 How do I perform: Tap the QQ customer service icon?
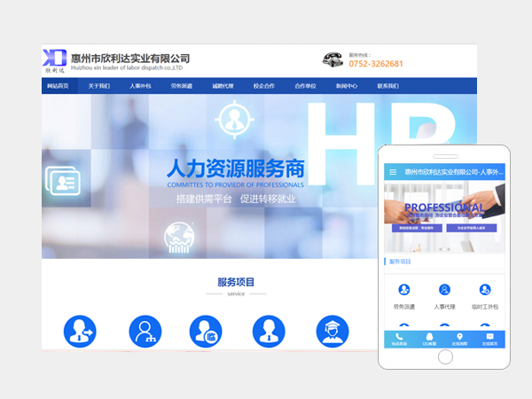(x=429, y=337)
